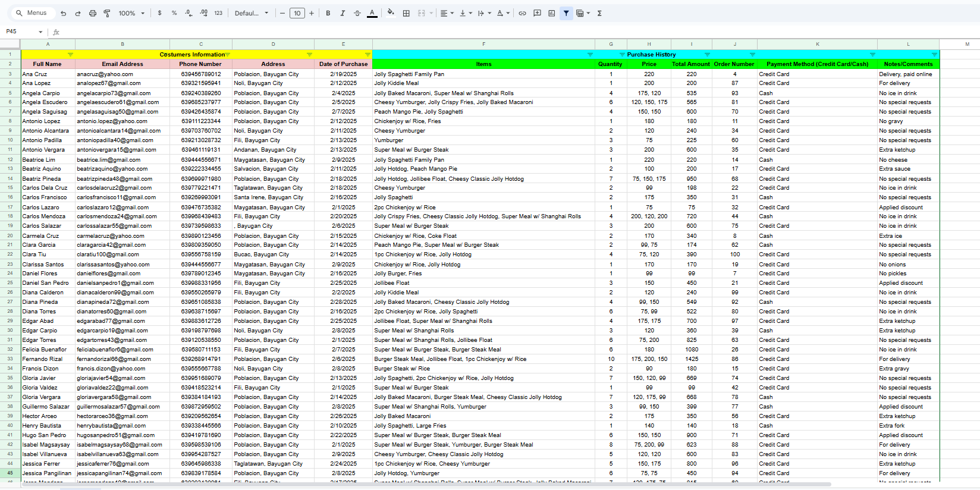The width and height of the screenshot is (980, 490).
Task: Decrease font size with minus button
Action: pyautogui.click(x=282, y=13)
